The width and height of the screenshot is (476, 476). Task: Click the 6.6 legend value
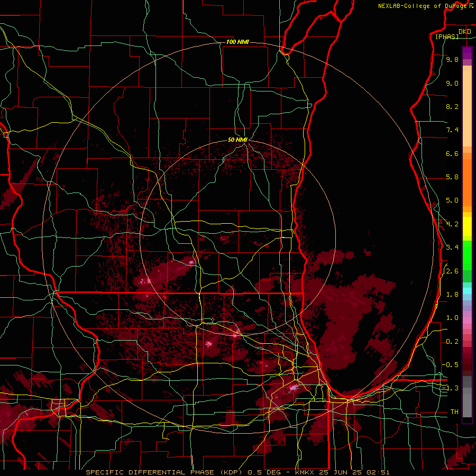click(452, 153)
